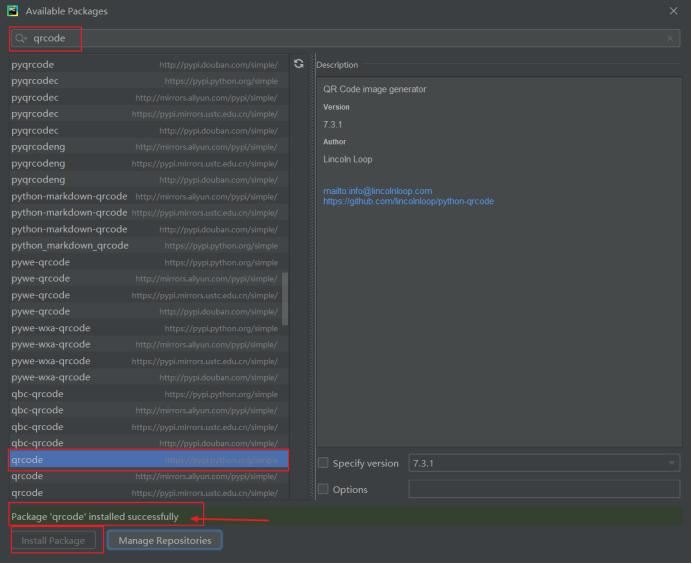692x564 pixels.
Task: Toggle the Options checkbox
Action: [323, 489]
